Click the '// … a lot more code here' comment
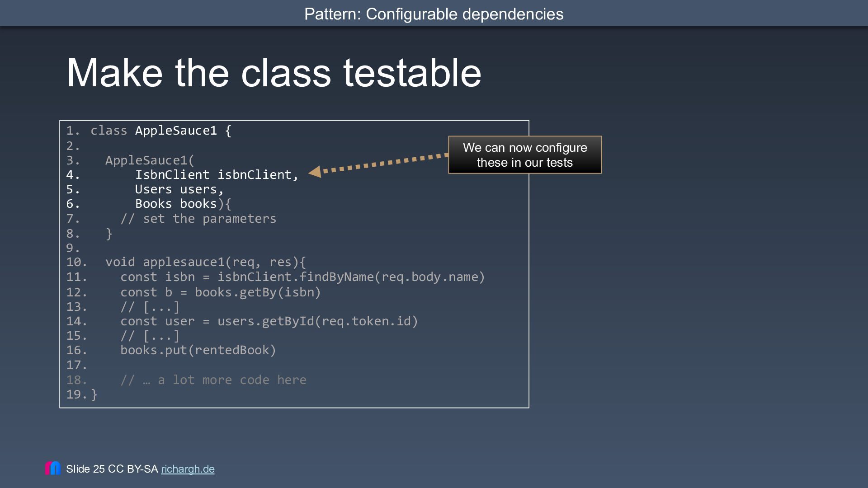Image resolution: width=868 pixels, height=488 pixels. pyautogui.click(x=213, y=380)
